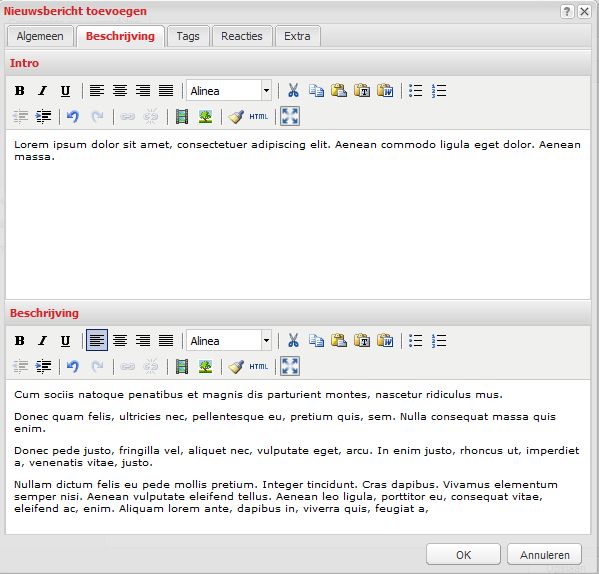Click Undo arrow in Intro toolbar
The image size is (599, 574).
point(73,116)
